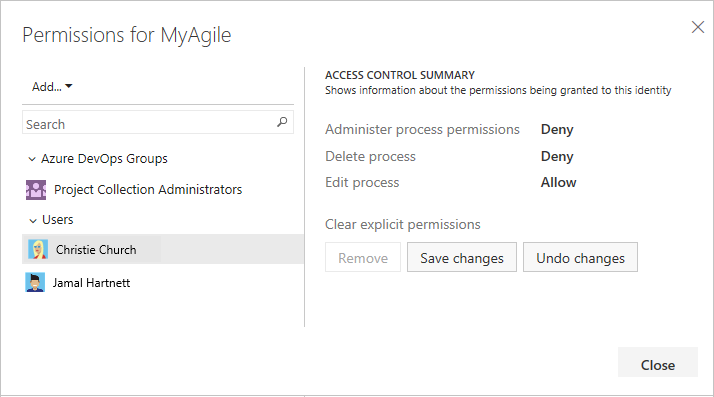Viewport: 714px width, 397px height.
Task: Click the magnifier search icon
Action: 282,122
